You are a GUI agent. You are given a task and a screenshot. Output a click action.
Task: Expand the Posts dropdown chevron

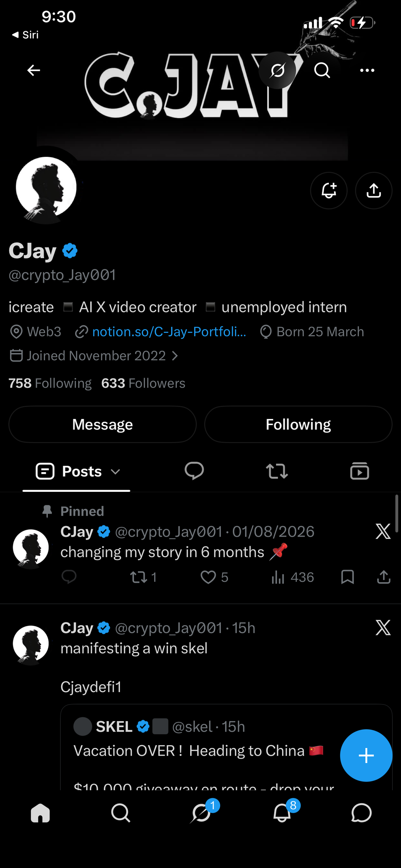tap(116, 471)
